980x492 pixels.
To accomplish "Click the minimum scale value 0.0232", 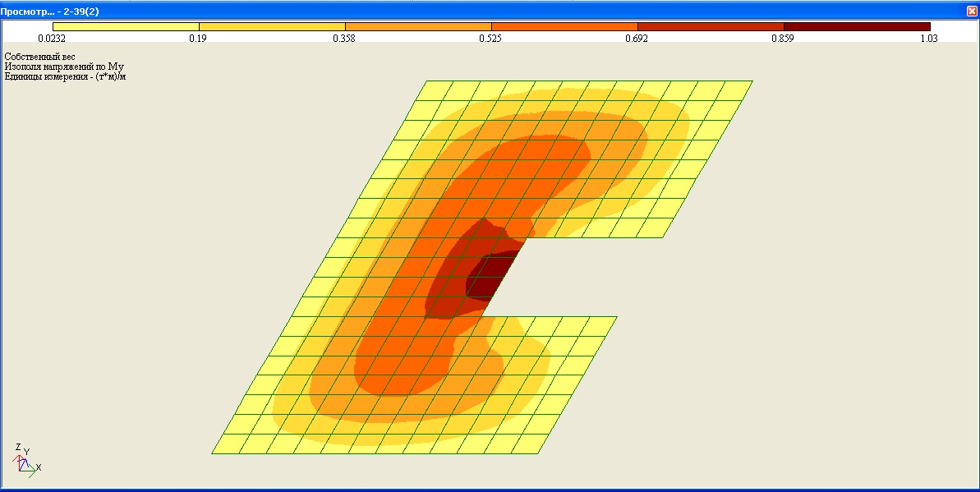I will coord(52,38).
